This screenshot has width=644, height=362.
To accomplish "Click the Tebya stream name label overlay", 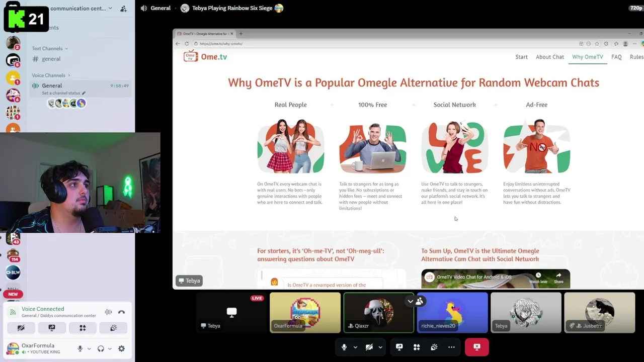I will tap(189, 281).
